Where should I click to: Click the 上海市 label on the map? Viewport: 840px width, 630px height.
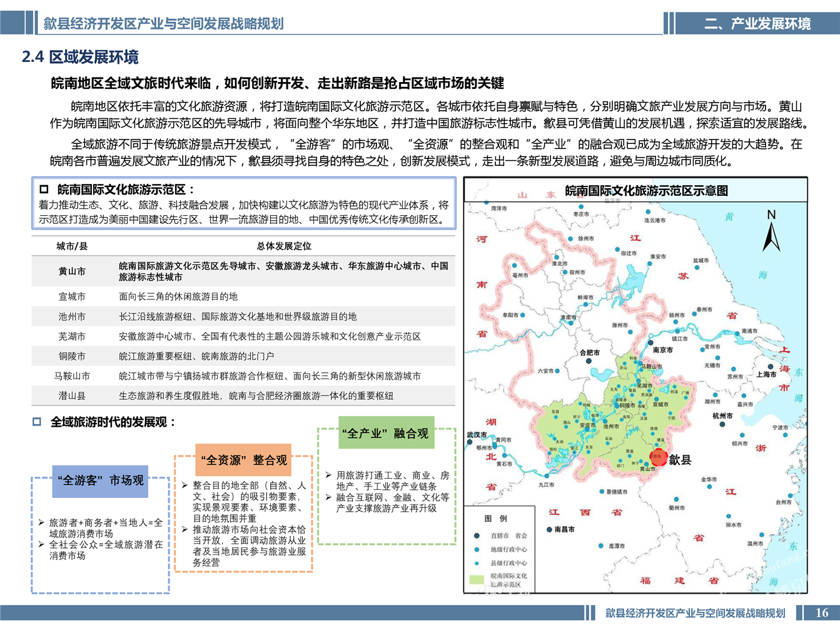pos(766,375)
